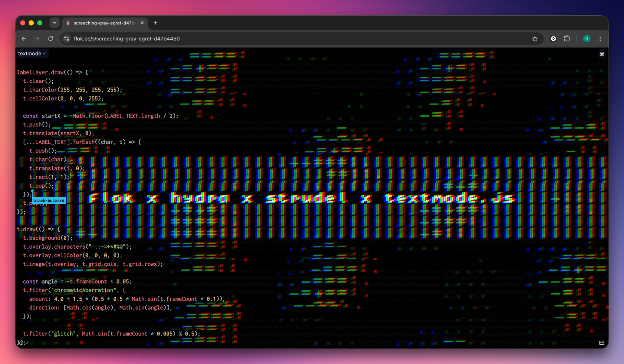Click the t.overlay.cellColor(0, 0, 0, 0) line
The image size is (624, 364).
(72, 255)
